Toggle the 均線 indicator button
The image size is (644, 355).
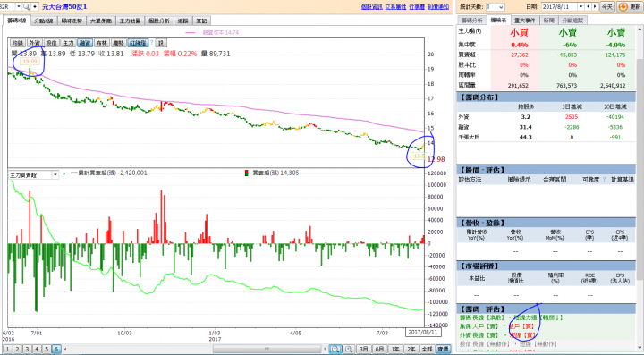(17, 43)
